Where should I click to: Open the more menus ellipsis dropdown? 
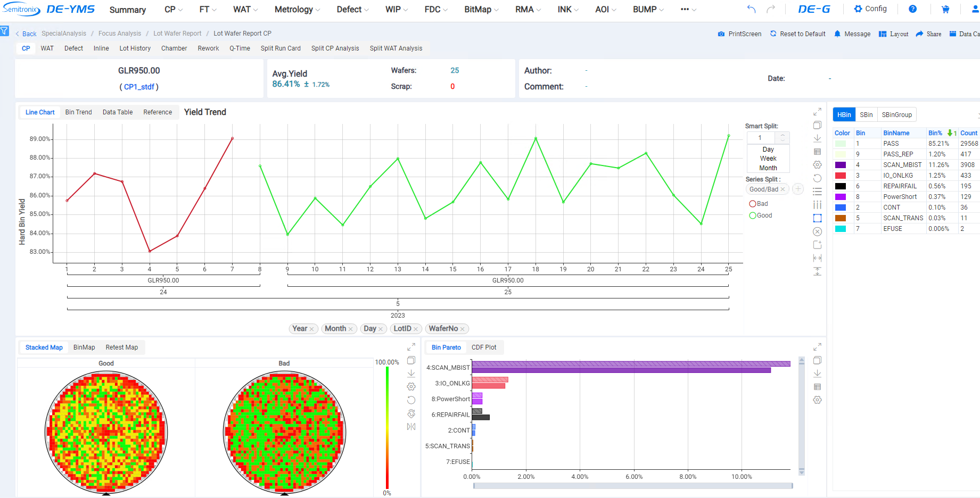pos(688,10)
